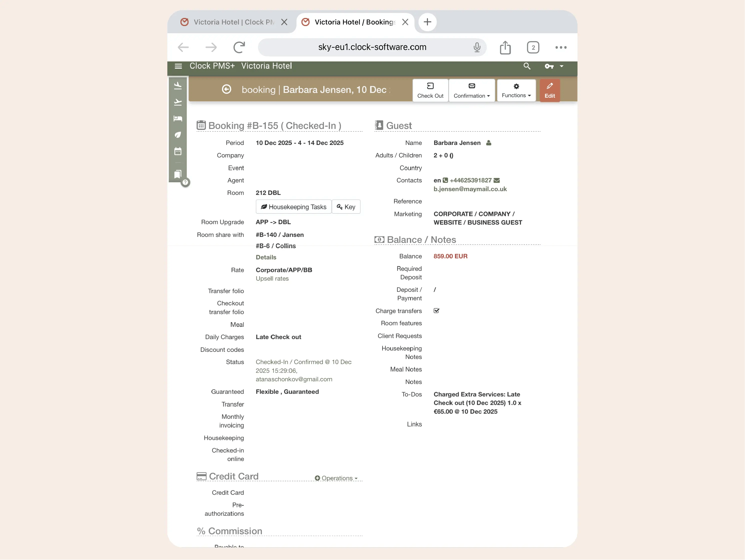Click the Check Out button
The width and height of the screenshot is (745, 560).
click(430, 90)
